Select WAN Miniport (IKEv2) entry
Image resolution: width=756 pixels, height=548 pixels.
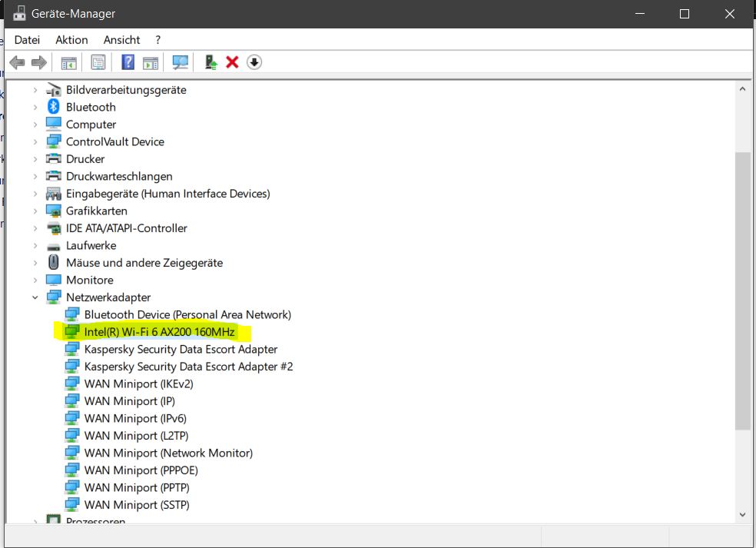(x=138, y=384)
